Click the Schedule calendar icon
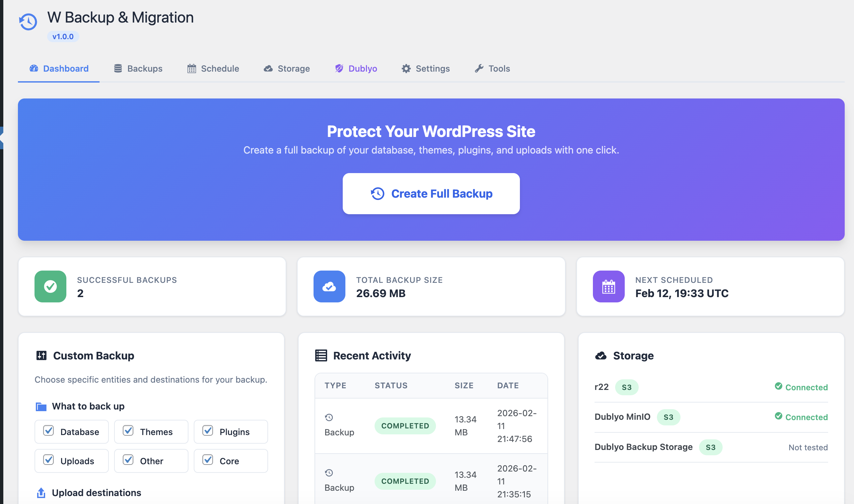Image resolution: width=854 pixels, height=504 pixels. coord(192,68)
